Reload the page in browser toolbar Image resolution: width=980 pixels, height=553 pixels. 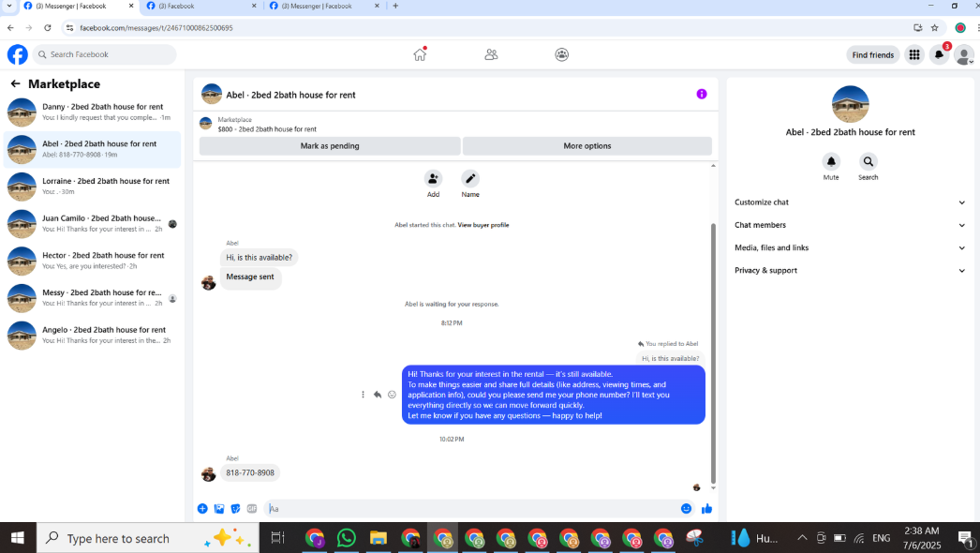[48, 27]
